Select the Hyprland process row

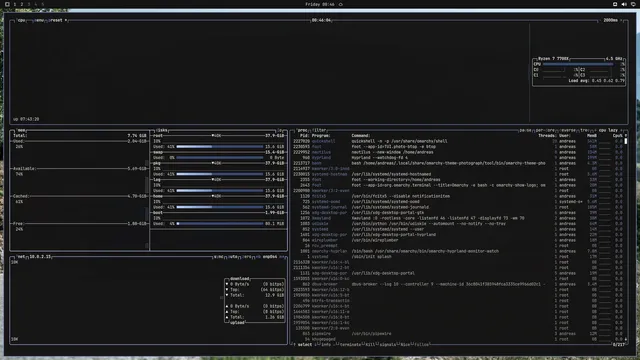(458, 158)
